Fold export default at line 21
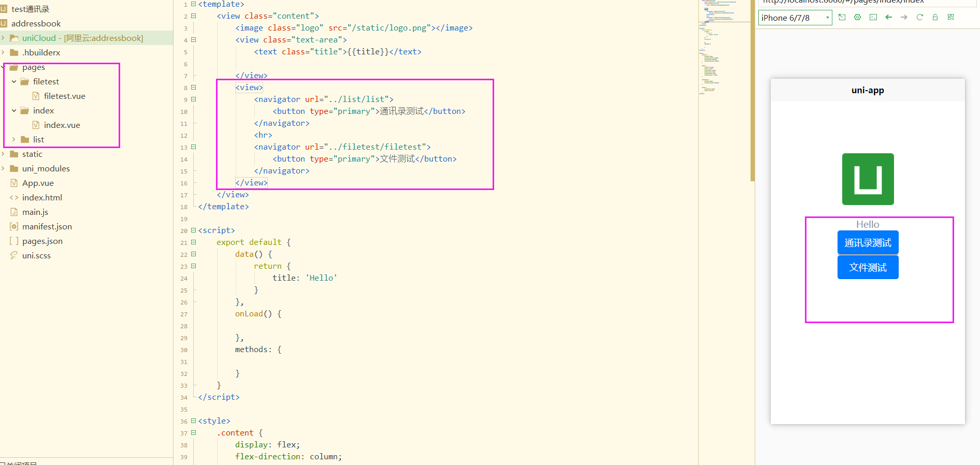The width and height of the screenshot is (980, 465). [194, 242]
